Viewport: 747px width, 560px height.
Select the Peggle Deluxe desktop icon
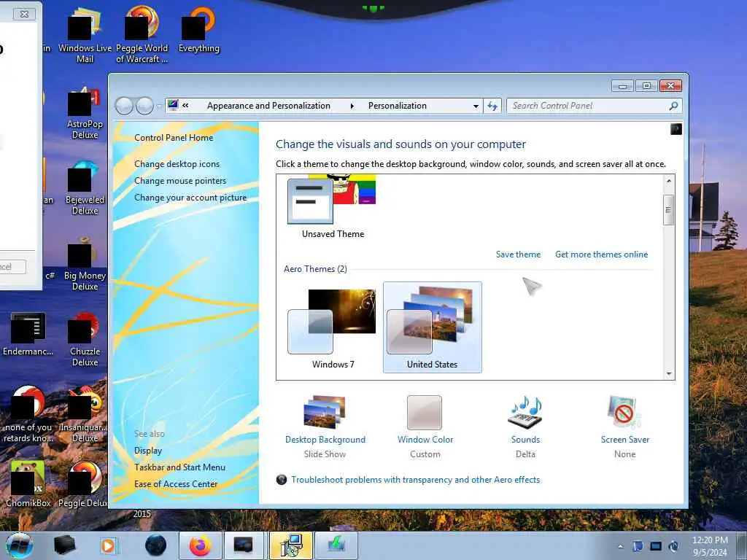click(x=83, y=484)
